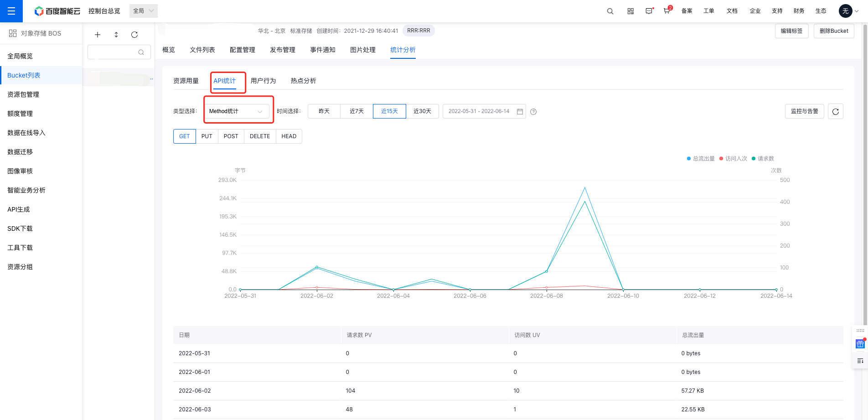Expand the user account chevron
Image resolution: width=868 pixels, height=420 pixels.
tap(857, 11)
